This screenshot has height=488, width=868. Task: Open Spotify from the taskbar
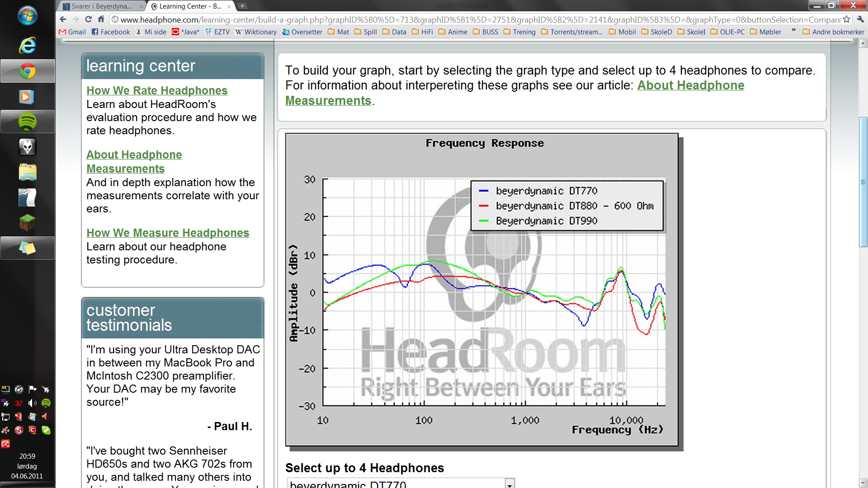pyautogui.click(x=28, y=122)
